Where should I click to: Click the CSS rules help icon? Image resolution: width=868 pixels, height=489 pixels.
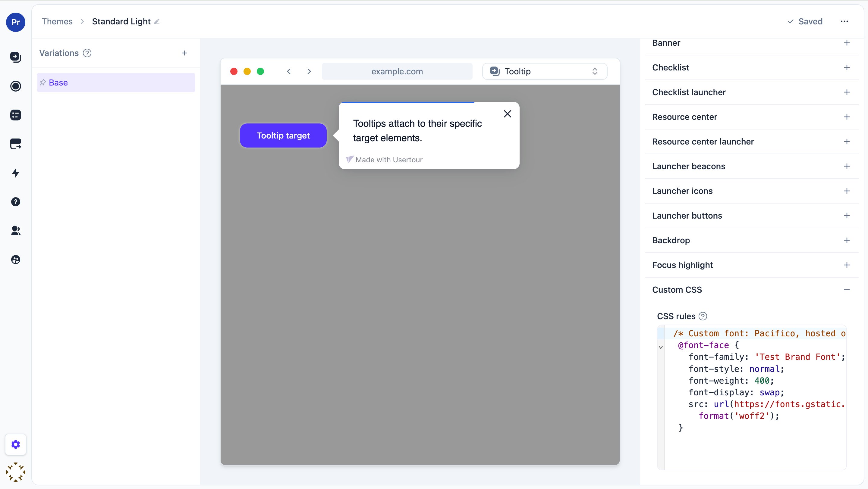click(703, 316)
